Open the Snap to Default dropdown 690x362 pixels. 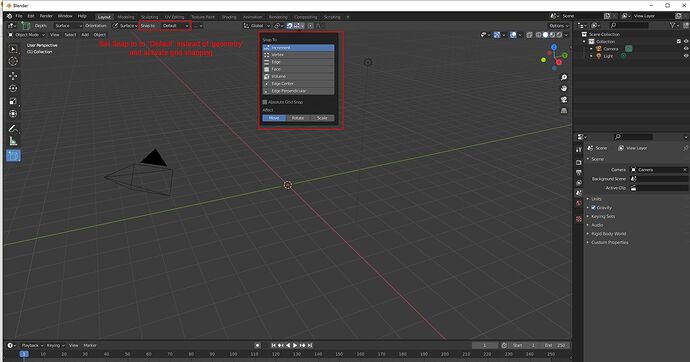pos(175,26)
